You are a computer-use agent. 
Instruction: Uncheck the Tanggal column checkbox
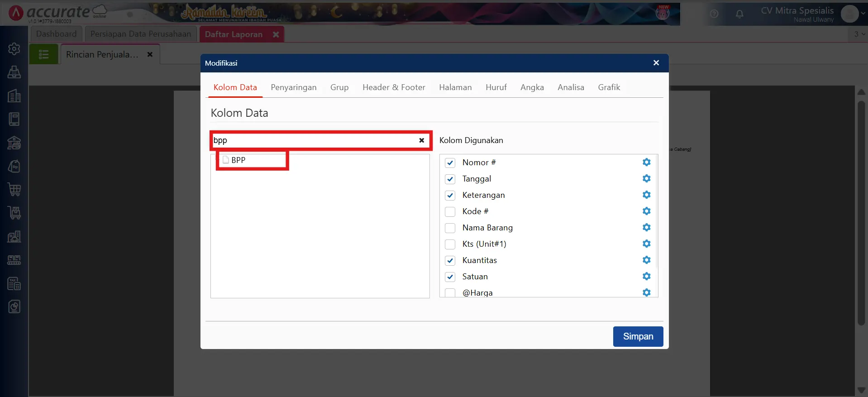(x=450, y=179)
